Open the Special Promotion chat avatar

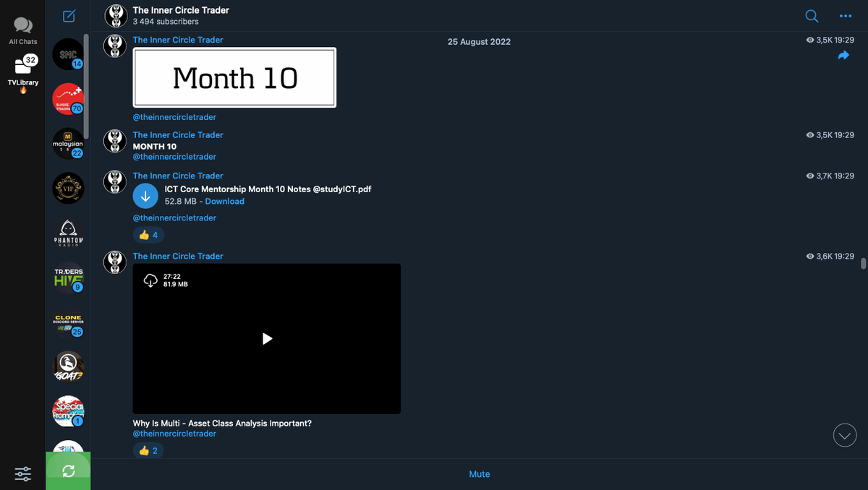pyautogui.click(x=68, y=411)
